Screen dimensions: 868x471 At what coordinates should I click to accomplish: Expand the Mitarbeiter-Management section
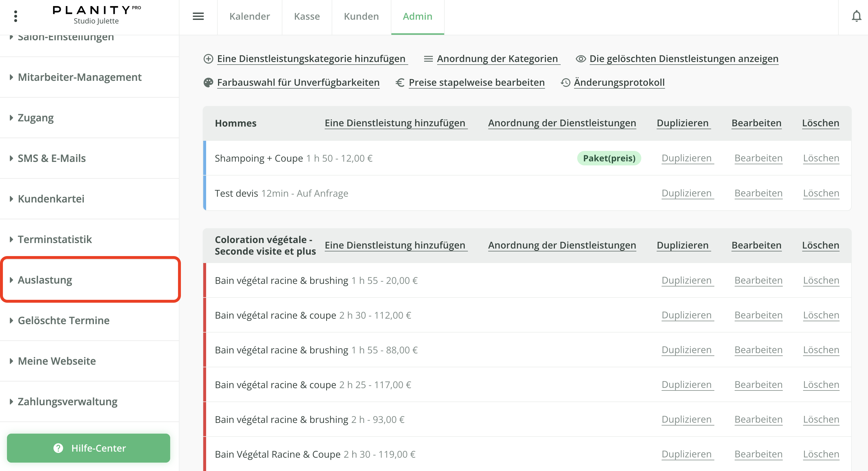click(79, 77)
